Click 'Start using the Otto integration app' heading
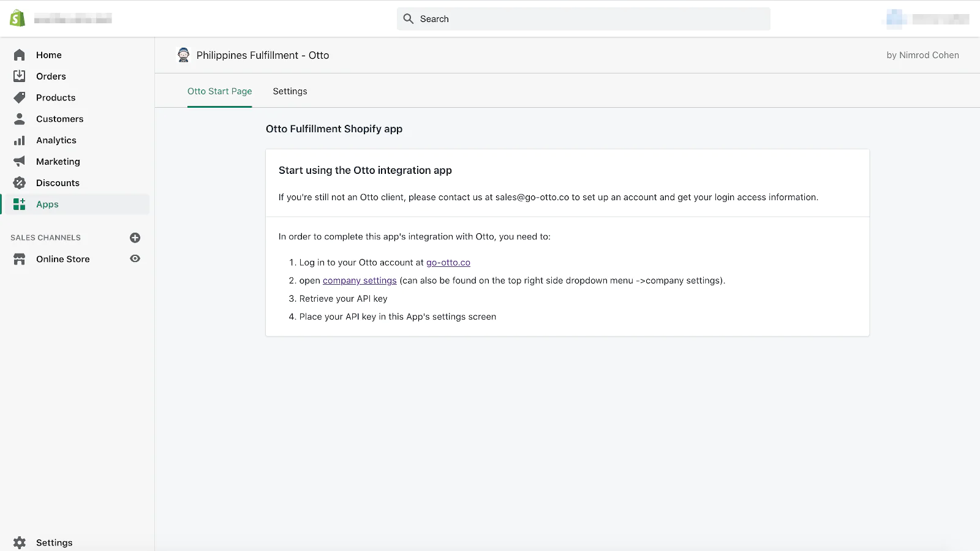Screen dimensions: 980x551 click(x=365, y=170)
